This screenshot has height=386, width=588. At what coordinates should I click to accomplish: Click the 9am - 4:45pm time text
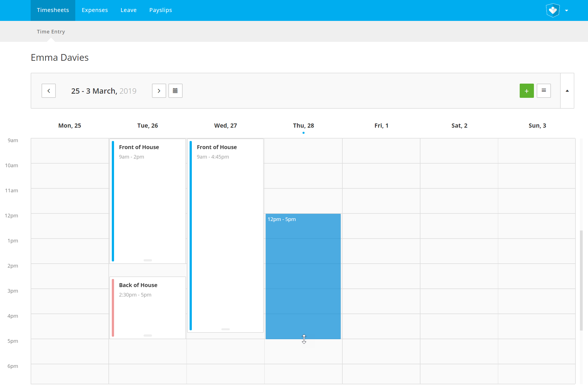point(213,157)
